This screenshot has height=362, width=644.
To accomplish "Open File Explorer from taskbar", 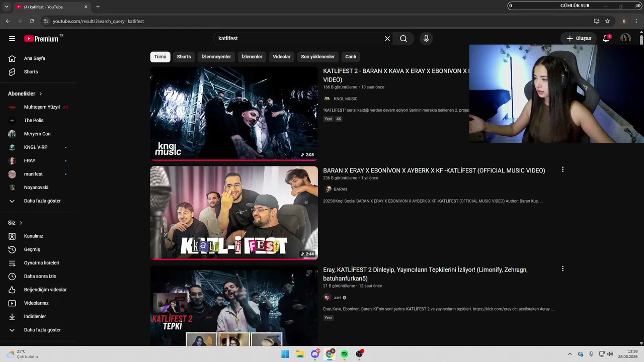I will pos(300,354).
